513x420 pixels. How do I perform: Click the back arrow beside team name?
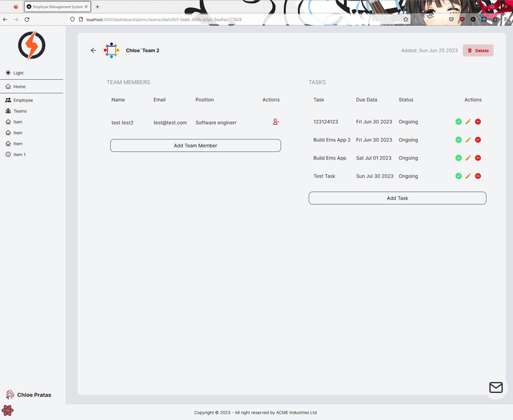[x=94, y=50]
